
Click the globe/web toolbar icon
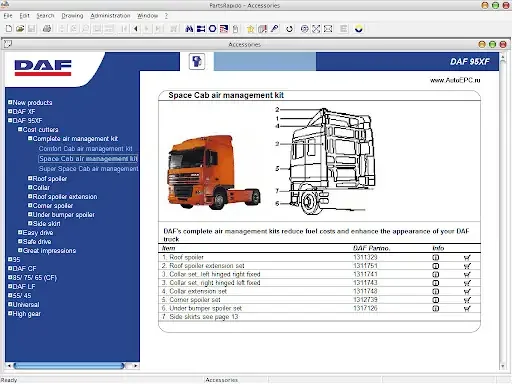coord(304,29)
